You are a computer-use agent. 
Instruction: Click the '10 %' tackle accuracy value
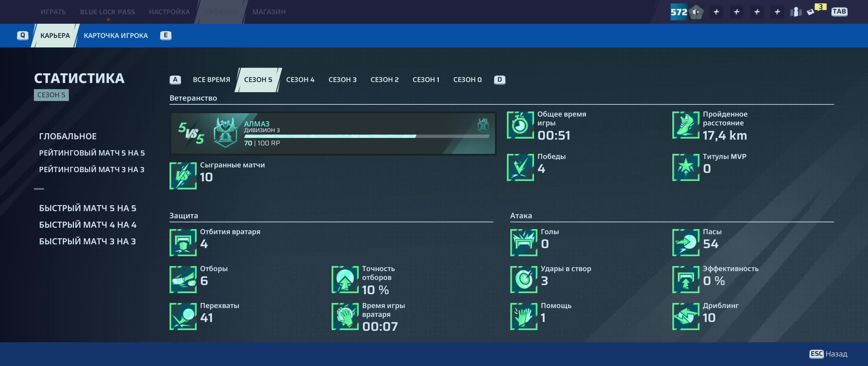click(375, 290)
